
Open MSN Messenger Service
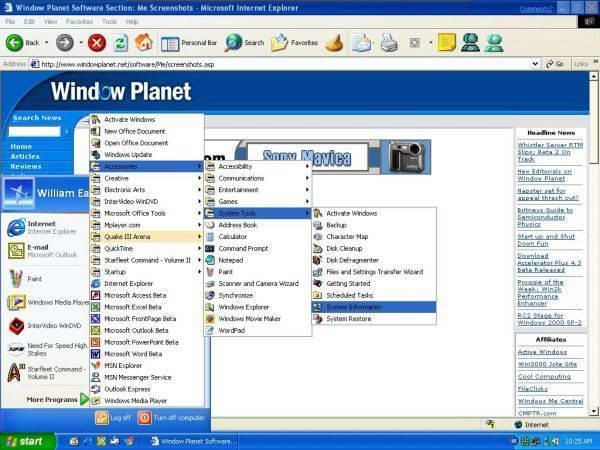click(x=147, y=377)
